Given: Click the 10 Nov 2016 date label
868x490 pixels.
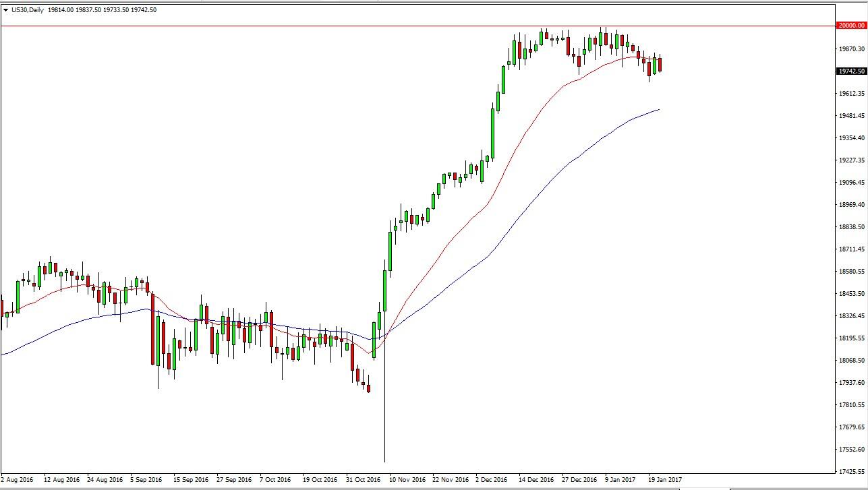Looking at the screenshot, I should point(408,480).
